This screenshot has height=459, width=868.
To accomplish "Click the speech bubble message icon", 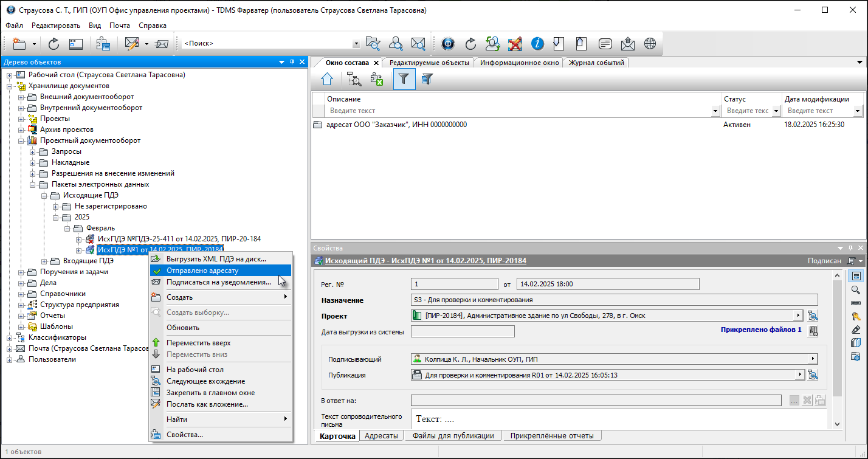I will click(605, 44).
